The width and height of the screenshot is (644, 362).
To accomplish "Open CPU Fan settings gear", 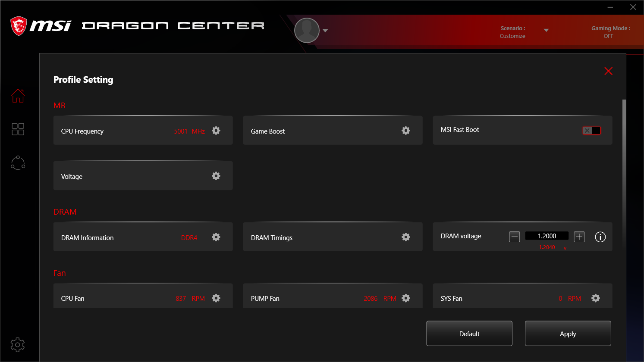I will coord(216,298).
